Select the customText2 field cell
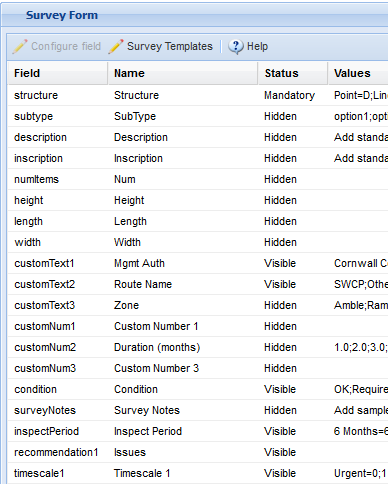Screen dimensions: 388x484 tap(58, 284)
